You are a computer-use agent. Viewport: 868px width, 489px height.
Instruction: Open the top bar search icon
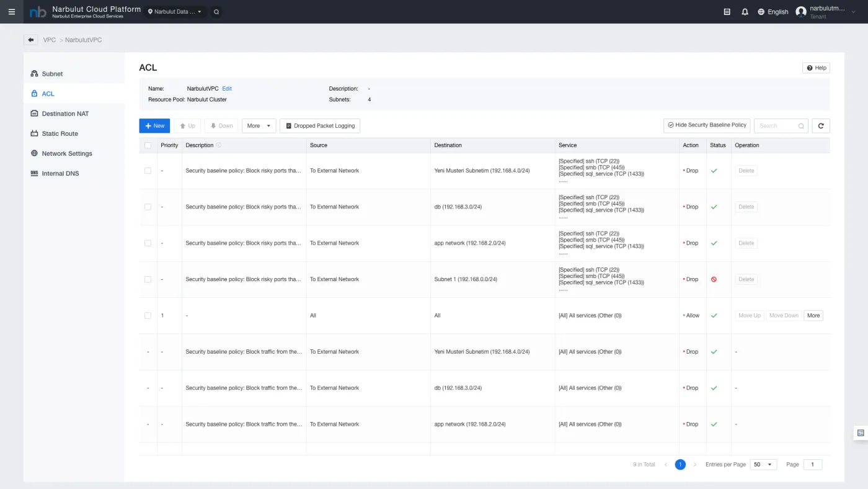click(216, 12)
